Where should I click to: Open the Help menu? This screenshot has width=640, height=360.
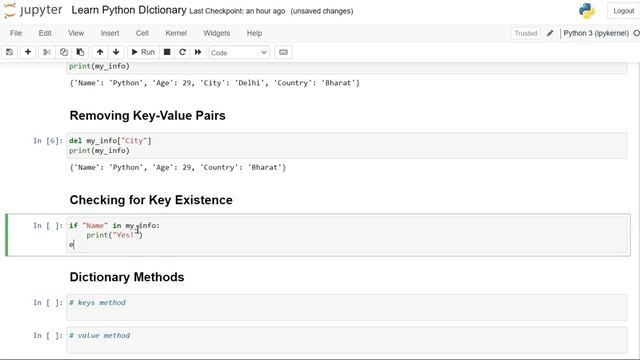[254, 33]
